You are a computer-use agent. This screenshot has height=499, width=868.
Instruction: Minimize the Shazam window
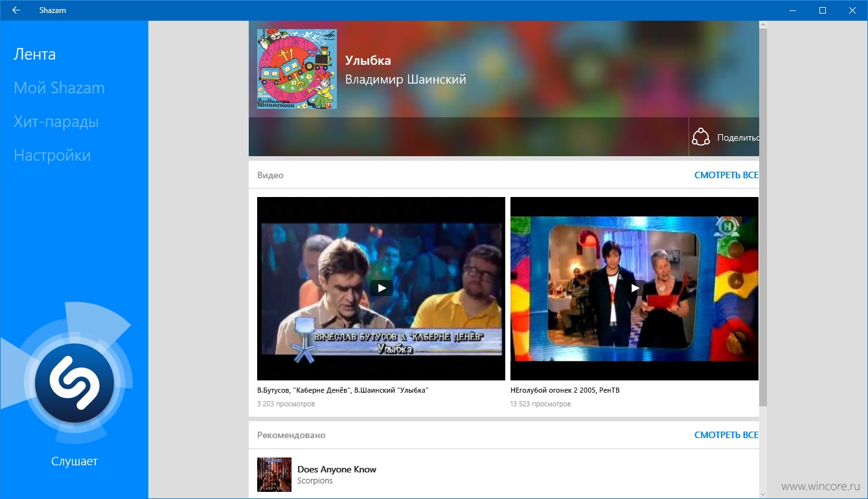(x=793, y=10)
